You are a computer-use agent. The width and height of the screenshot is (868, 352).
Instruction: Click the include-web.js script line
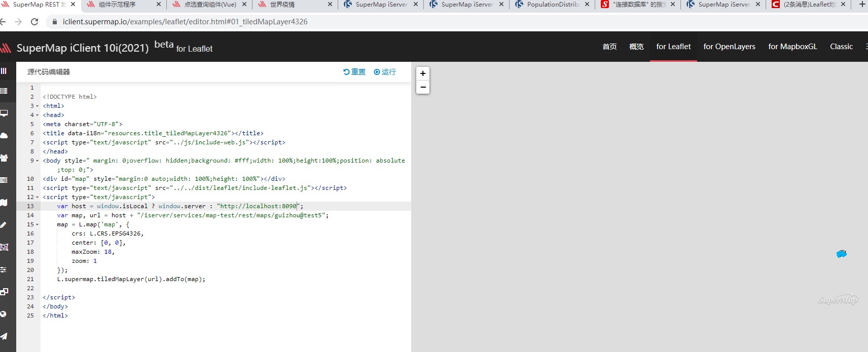[x=164, y=142]
